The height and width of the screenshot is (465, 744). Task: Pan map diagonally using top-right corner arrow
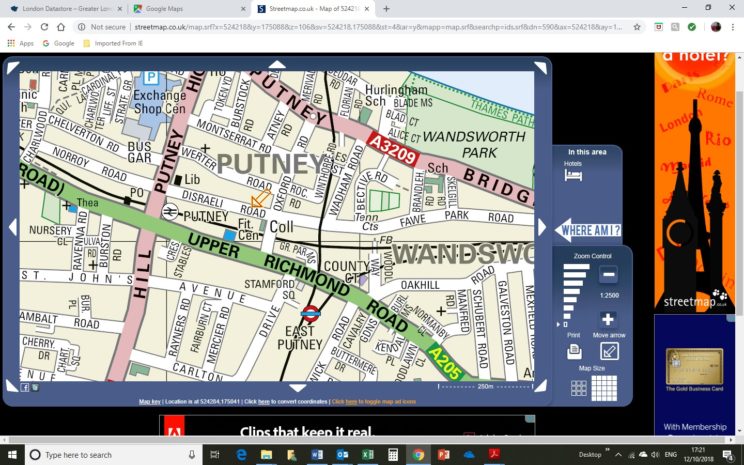pos(541,67)
